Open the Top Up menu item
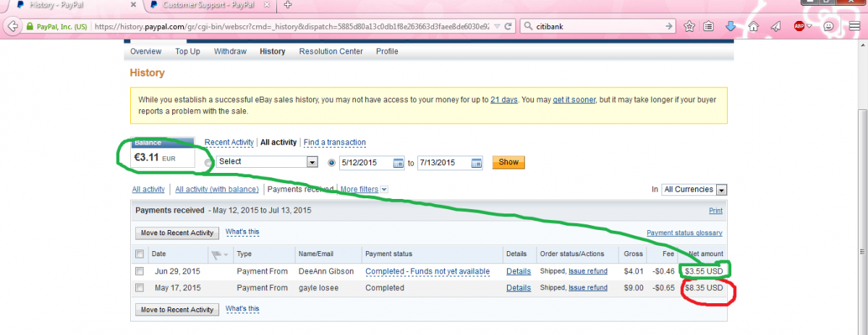This screenshot has height=335, width=868. pos(187,51)
